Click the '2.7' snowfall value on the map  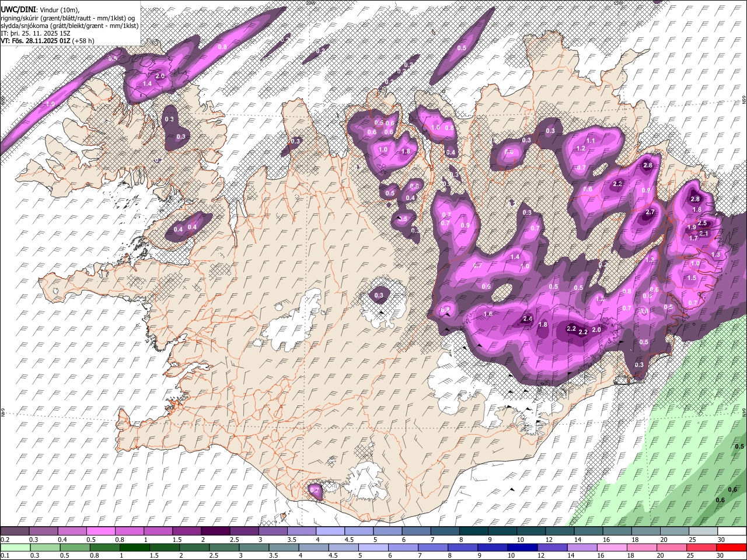[650, 212]
